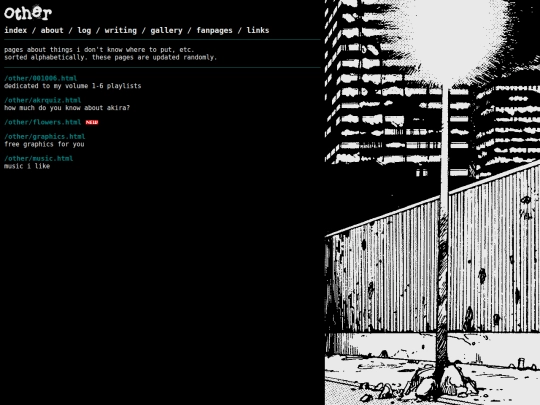Click the manga cityscape artwork image
Image resolution: width=540 pixels, height=405 pixels.
(x=432, y=202)
